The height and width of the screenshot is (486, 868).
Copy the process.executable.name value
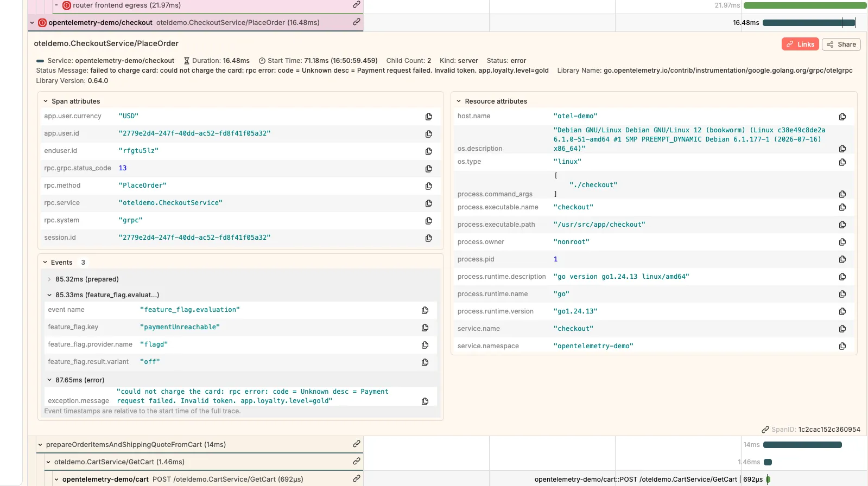(842, 207)
